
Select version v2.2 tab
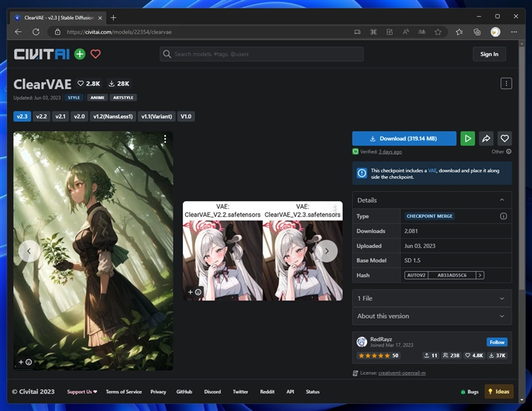click(41, 116)
